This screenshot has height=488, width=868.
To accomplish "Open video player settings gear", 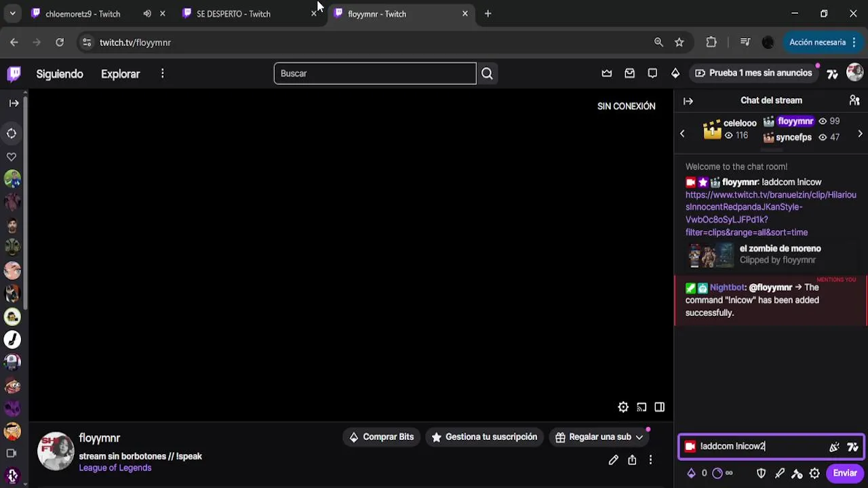I will (623, 407).
